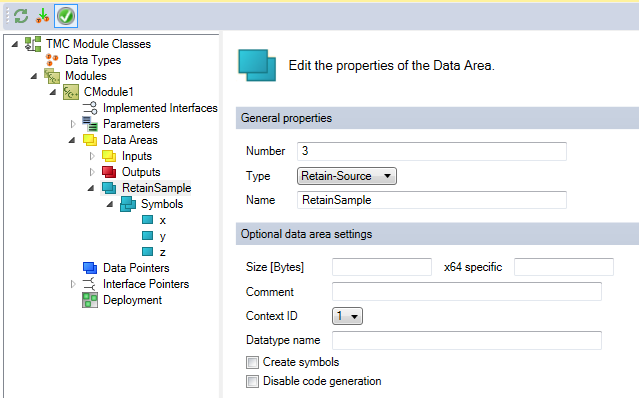Collapse the Modules tree node
The width and height of the screenshot is (639, 398).
click(34, 76)
